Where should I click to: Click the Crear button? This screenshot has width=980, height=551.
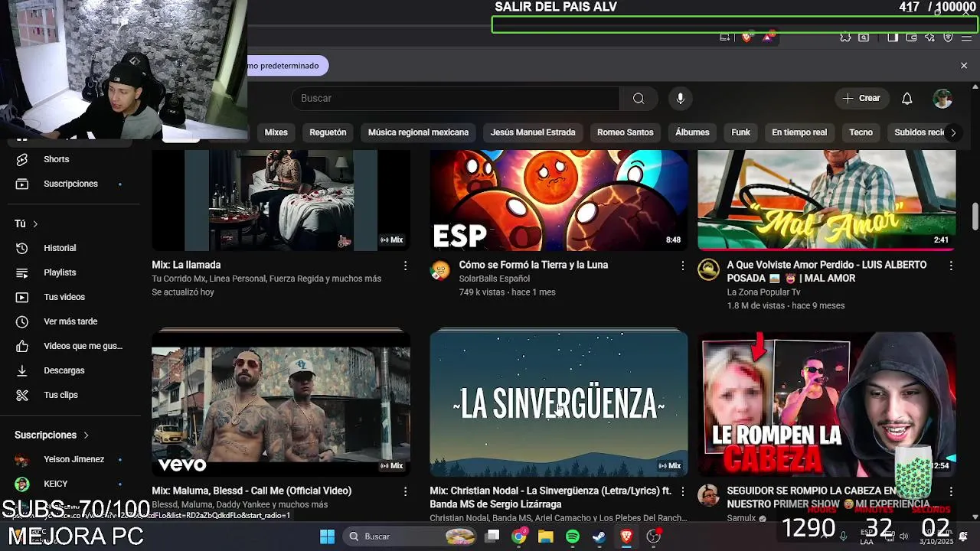(861, 98)
